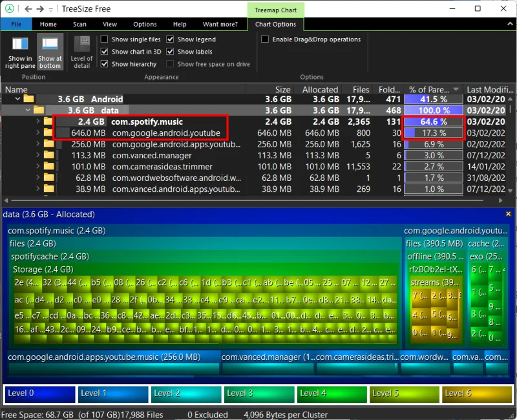Open the Help ribbon tab
Screen dimensions: 517x420
[180, 24]
